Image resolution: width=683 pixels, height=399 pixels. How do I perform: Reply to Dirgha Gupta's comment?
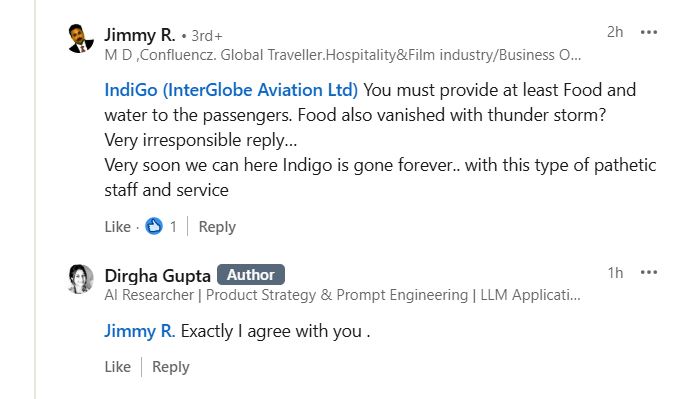click(171, 367)
